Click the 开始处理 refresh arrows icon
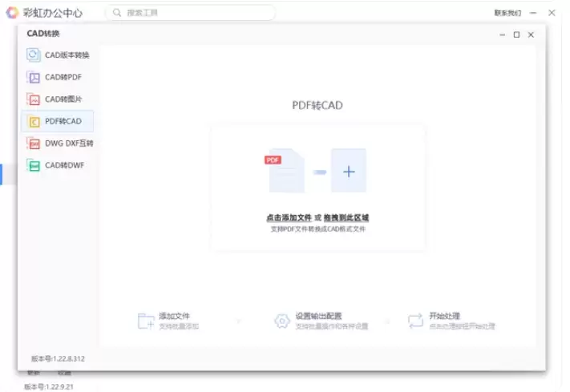This screenshot has height=392, width=570. click(415, 321)
